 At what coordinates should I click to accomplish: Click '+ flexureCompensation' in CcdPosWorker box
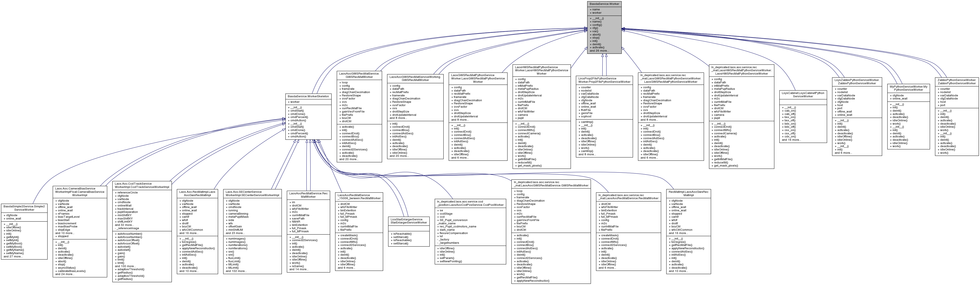click(x=452, y=233)
